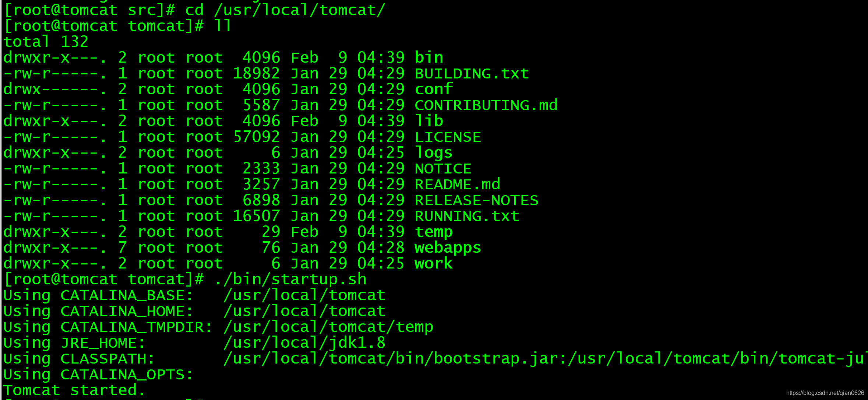Select the temp directory name

pos(434,232)
